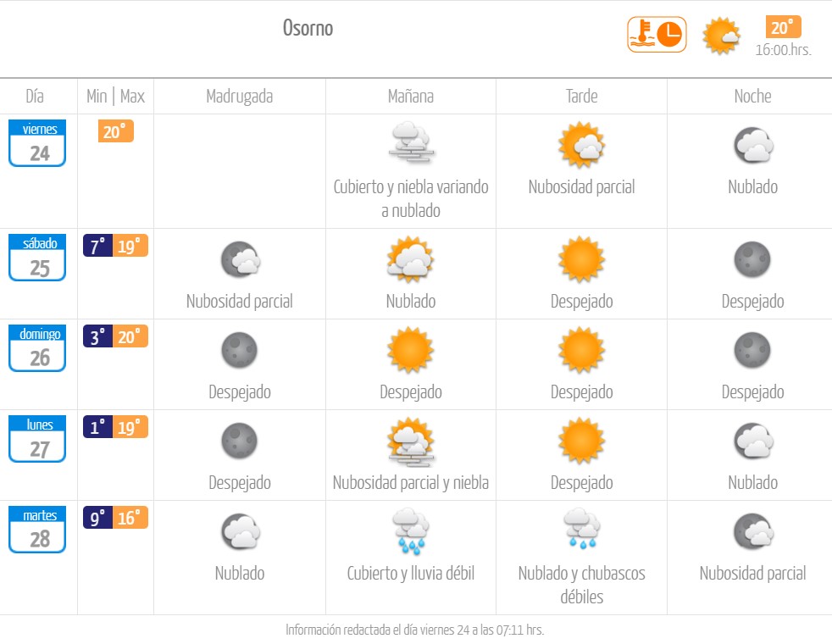Screen dimensions: 832x644
Task: Click the Osorno city title
Action: [x=308, y=28]
